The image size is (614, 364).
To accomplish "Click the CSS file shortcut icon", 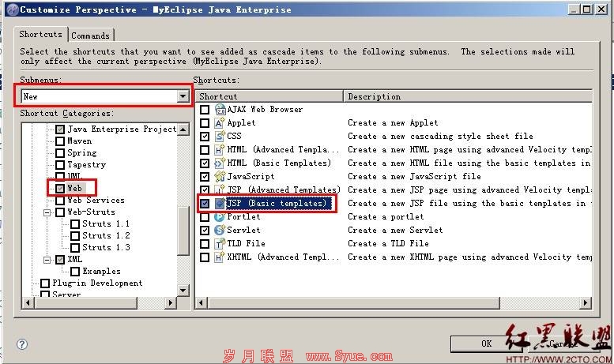I will tap(220, 137).
